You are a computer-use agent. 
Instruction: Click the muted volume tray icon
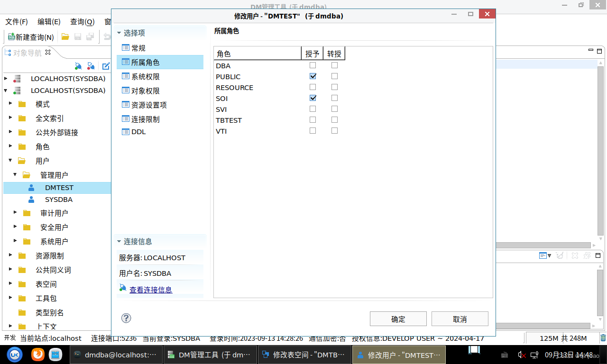click(x=522, y=355)
